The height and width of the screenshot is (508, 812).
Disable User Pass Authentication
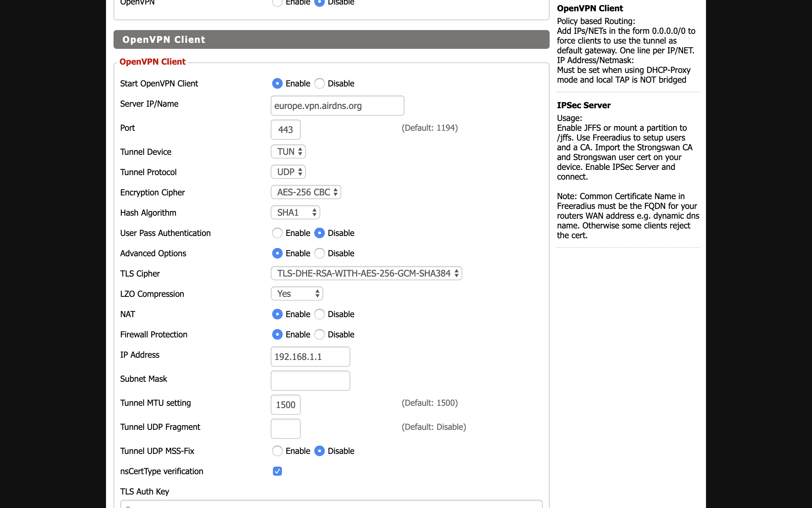click(320, 233)
